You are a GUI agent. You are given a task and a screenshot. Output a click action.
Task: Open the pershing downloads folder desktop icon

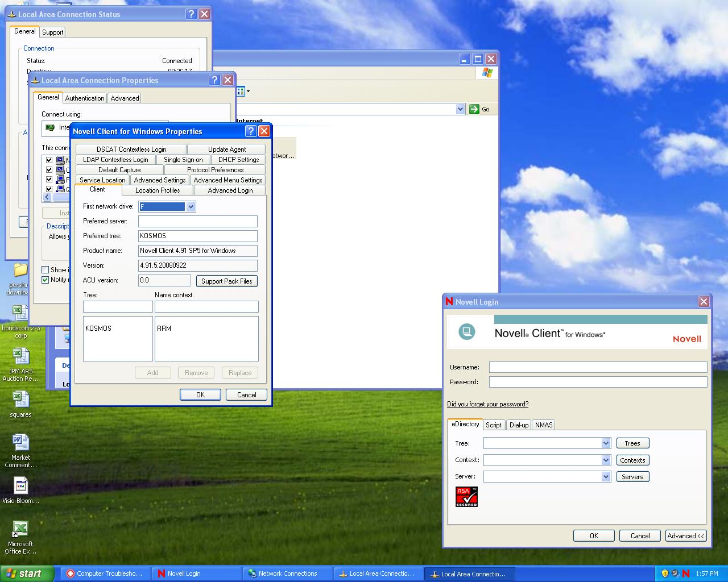tap(20, 269)
